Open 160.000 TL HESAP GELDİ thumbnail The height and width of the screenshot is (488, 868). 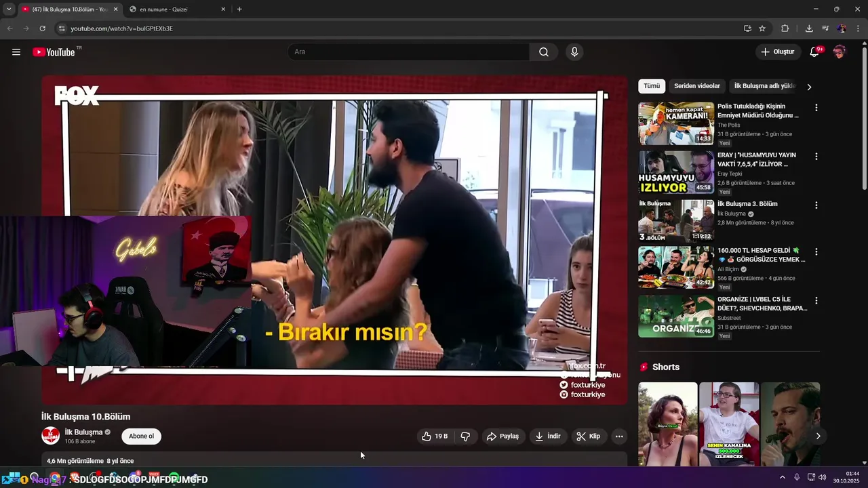tap(675, 268)
